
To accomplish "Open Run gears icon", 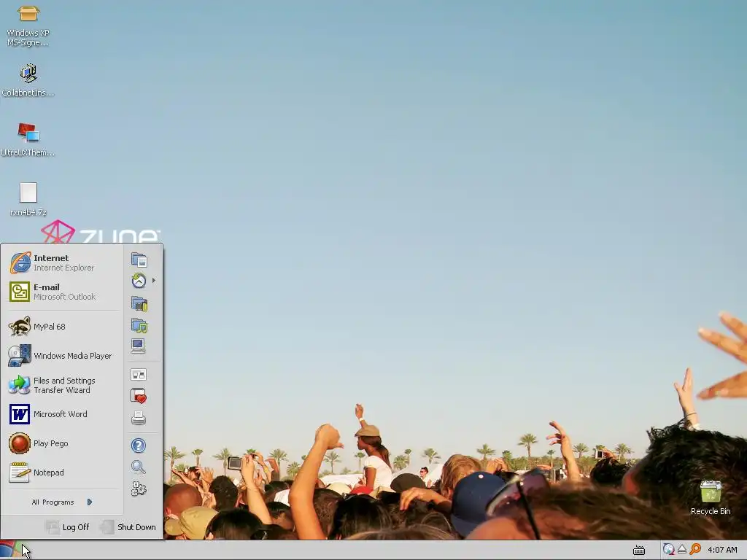I will pyautogui.click(x=139, y=489).
